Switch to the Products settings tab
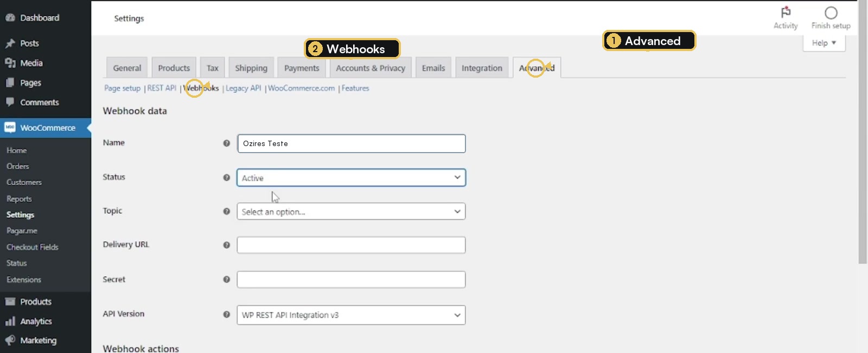Viewport: 868px width, 353px height. (174, 68)
